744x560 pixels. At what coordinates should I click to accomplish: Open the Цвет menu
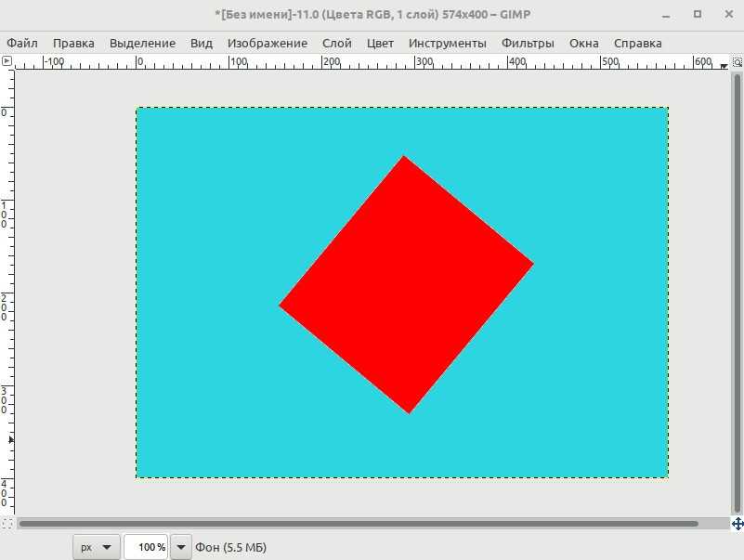[x=380, y=43]
